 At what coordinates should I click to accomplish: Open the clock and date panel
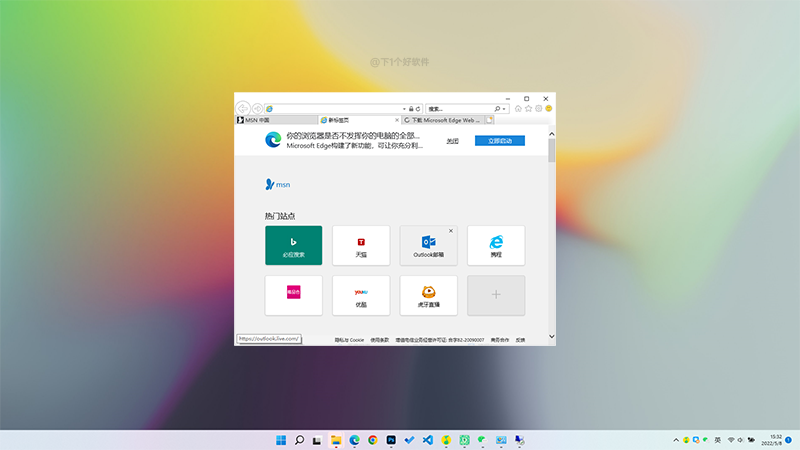pyautogui.click(x=772, y=440)
